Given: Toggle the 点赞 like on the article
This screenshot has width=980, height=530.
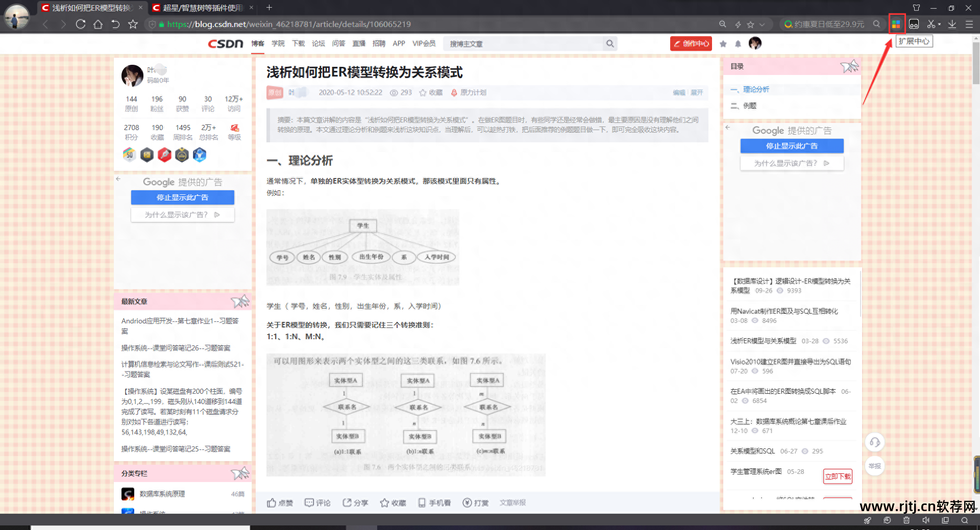Looking at the screenshot, I should click(280, 502).
